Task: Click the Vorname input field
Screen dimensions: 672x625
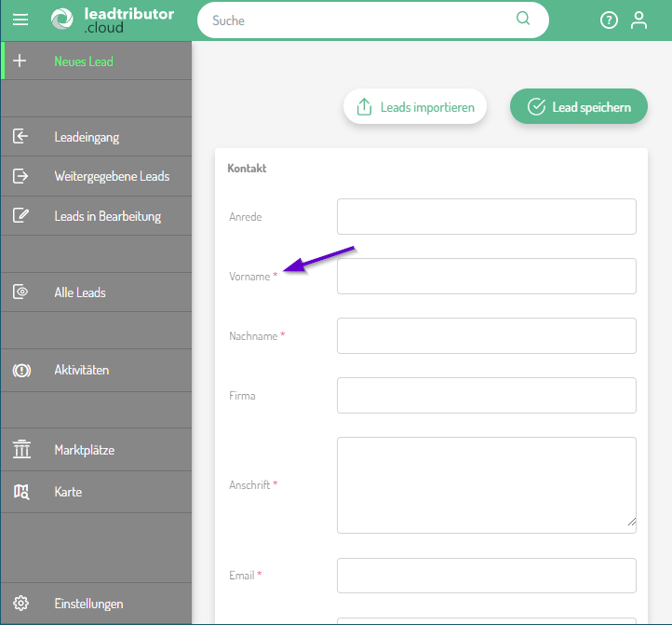Action: [486, 276]
